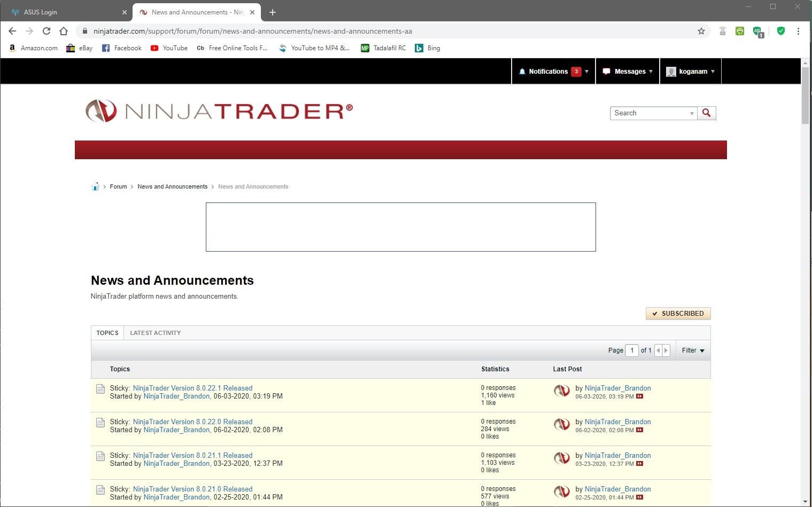The height and width of the screenshot is (507, 812).
Task: Jump to last post of 03-23-2020 topic
Action: coord(640,464)
